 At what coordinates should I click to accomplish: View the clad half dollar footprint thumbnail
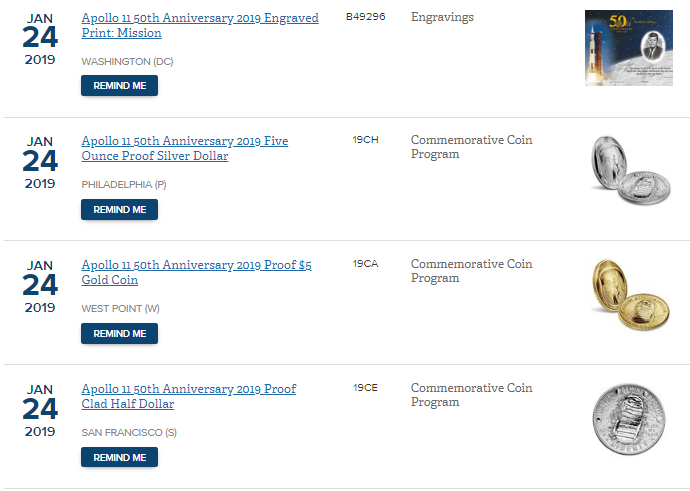pyautogui.click(x=629, y=420)
